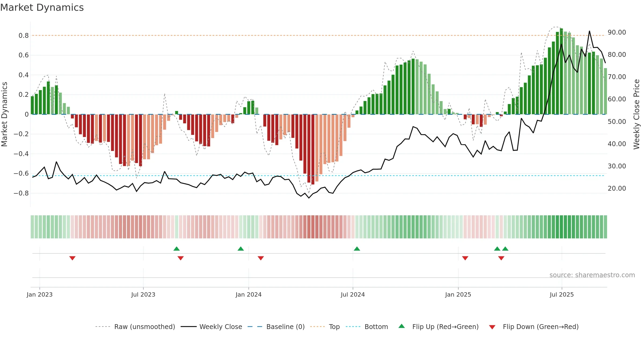Click the 50.00 right axis price tick
644x362 pixels.
617,121
